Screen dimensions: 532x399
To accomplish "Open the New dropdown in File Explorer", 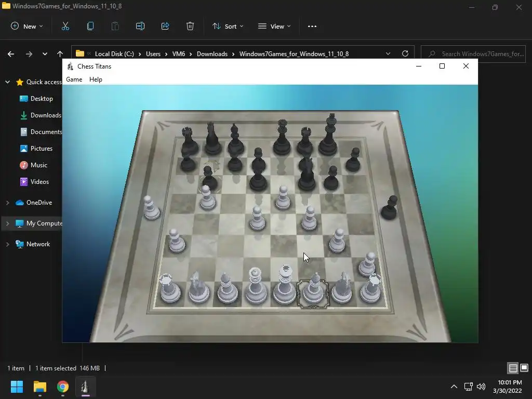I will tap(27, 26).
